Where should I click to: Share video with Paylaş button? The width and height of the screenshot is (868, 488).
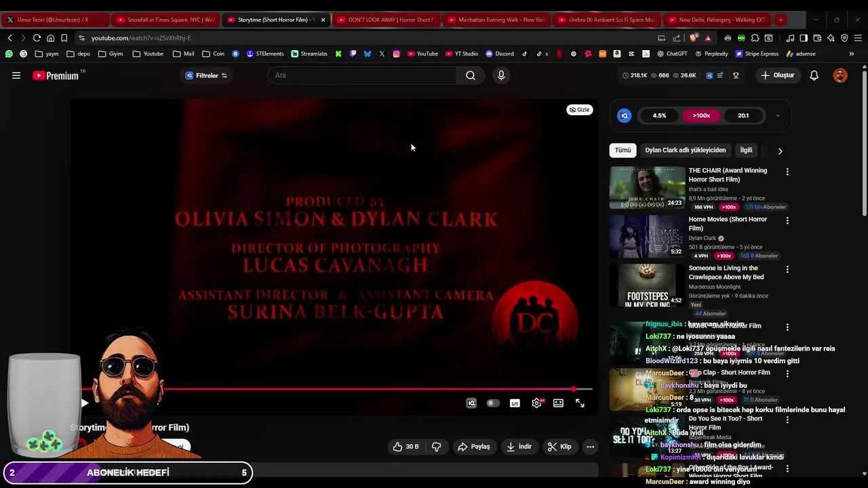[473, 447]
